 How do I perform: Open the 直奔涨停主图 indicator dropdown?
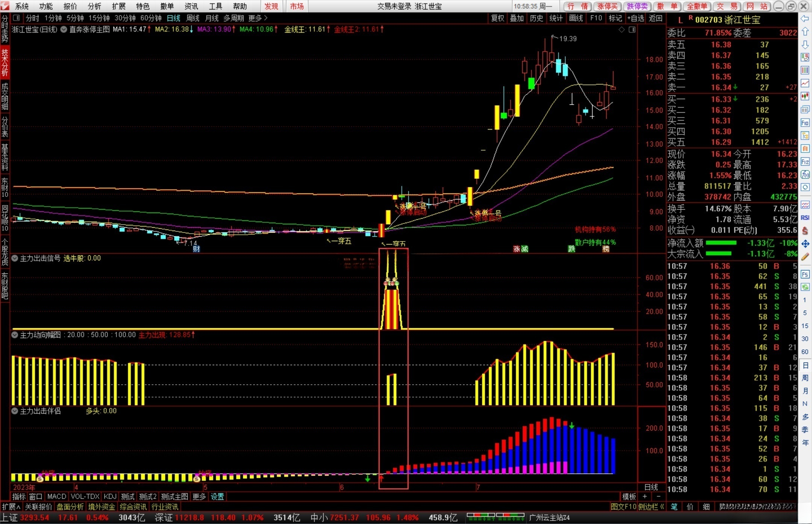point(64,29)
